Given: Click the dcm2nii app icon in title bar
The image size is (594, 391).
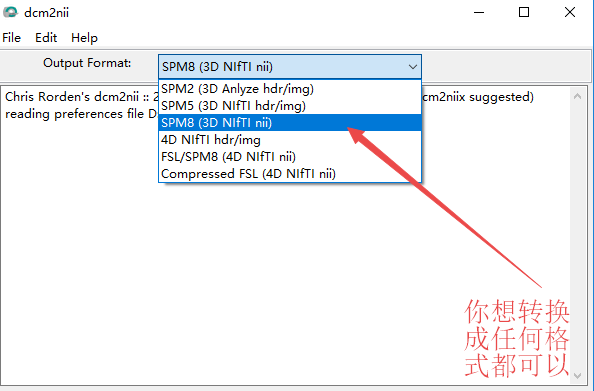Looking at the screenshot, I should 10,13.
